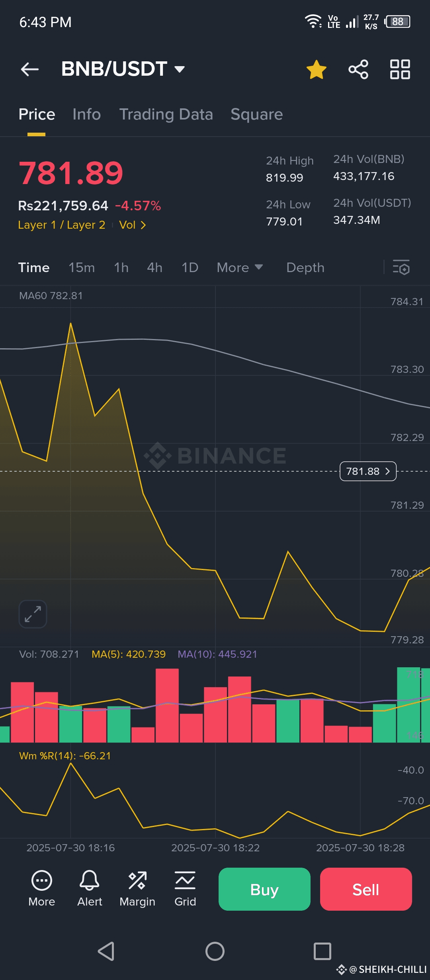The image size is (430, 980).
Task: Switch to the Depth chart view
Action: point(305,268)
